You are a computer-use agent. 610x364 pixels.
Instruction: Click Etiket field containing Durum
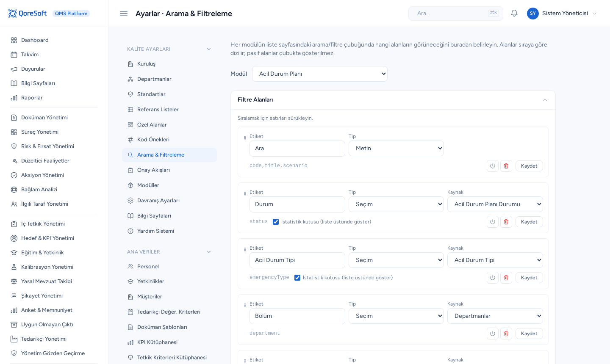pyautogui.click(x=297, y=204)
